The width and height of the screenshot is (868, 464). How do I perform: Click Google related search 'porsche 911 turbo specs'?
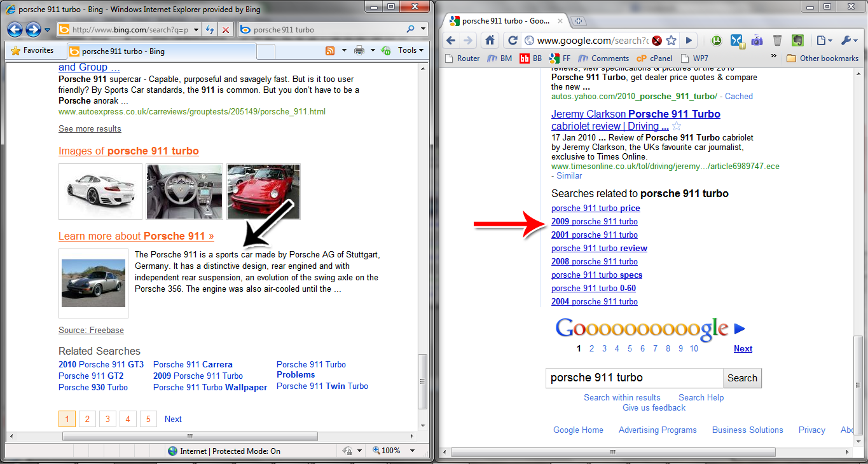[x=597, y=275]
